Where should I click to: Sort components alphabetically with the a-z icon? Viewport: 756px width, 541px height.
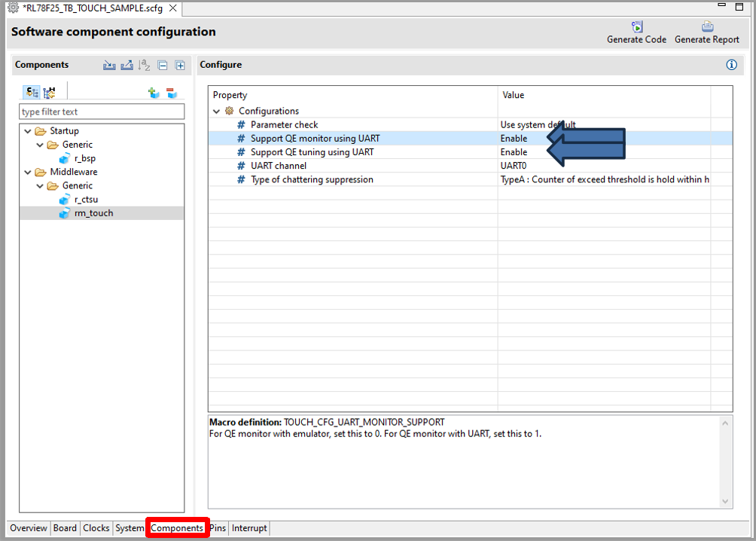[145, 66]
